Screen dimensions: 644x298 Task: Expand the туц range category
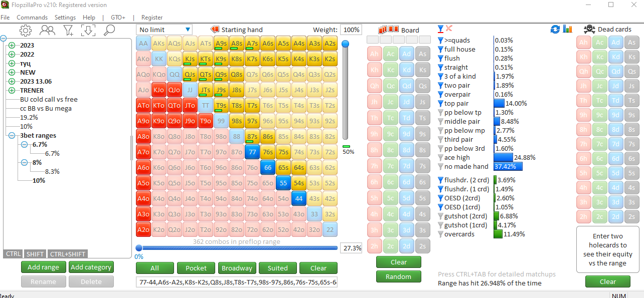point(12,64)
